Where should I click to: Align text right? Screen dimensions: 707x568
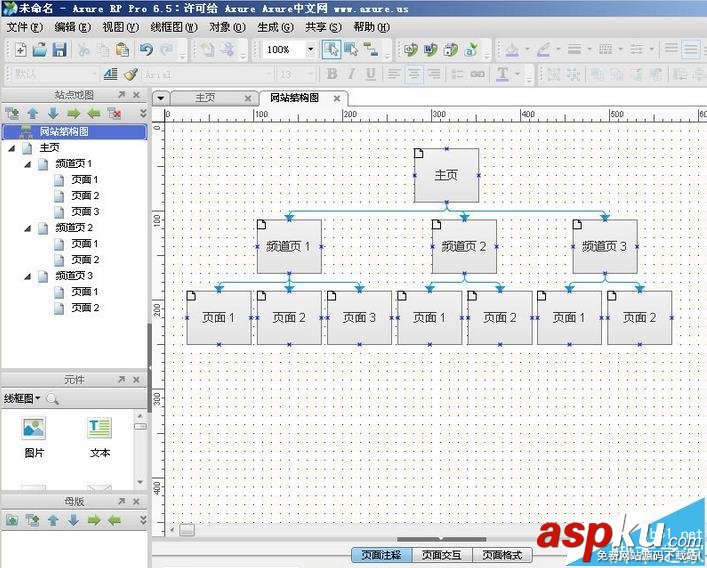(x=434, y=74)
